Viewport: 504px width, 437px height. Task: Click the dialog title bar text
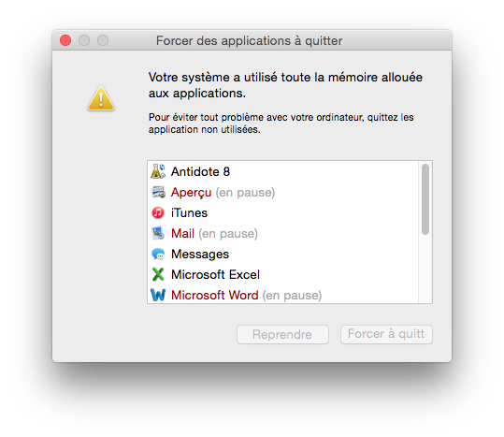[x=249, y=41]
